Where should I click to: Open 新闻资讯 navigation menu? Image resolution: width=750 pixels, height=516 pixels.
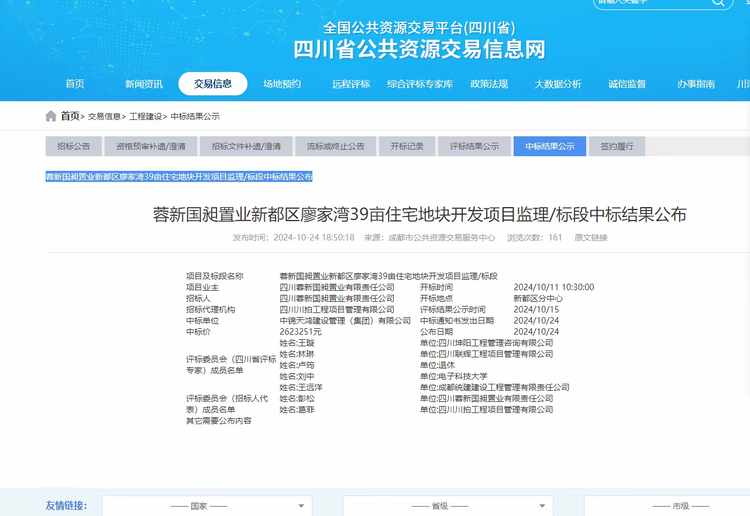click(144, 84)
